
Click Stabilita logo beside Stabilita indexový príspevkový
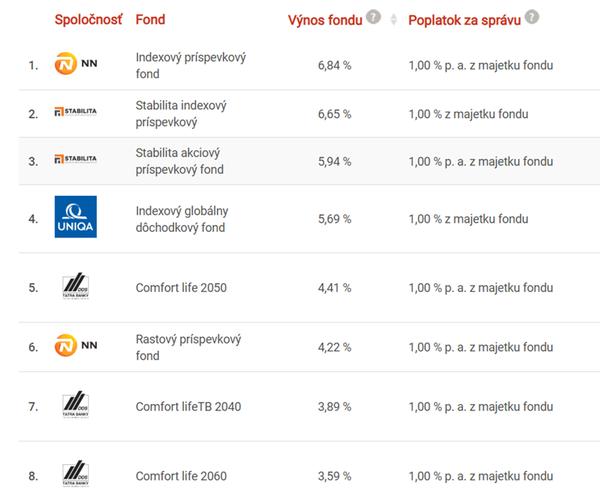click(75, 113)
